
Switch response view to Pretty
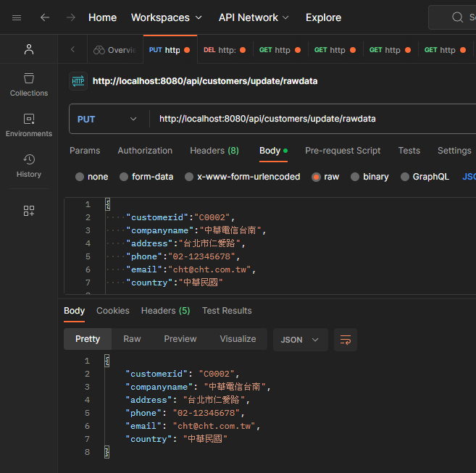(x=88, y=339)
